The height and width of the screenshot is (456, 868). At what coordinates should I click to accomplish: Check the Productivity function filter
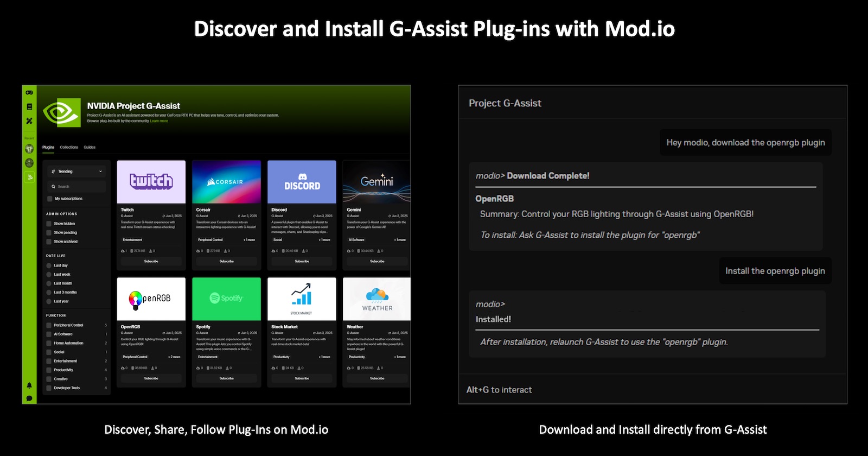[x=49, y=370]
